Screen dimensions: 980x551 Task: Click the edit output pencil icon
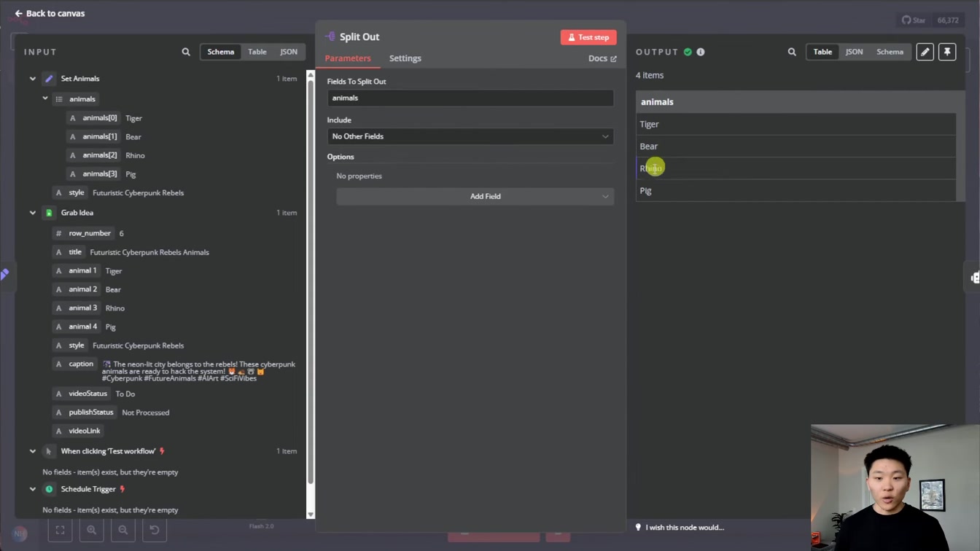tap(925, 52)
